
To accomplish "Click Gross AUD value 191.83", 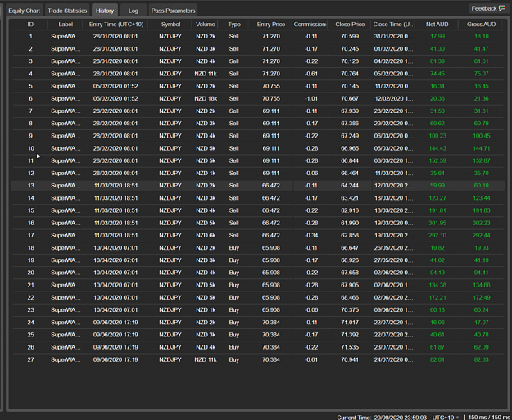I will coord(482,210).
